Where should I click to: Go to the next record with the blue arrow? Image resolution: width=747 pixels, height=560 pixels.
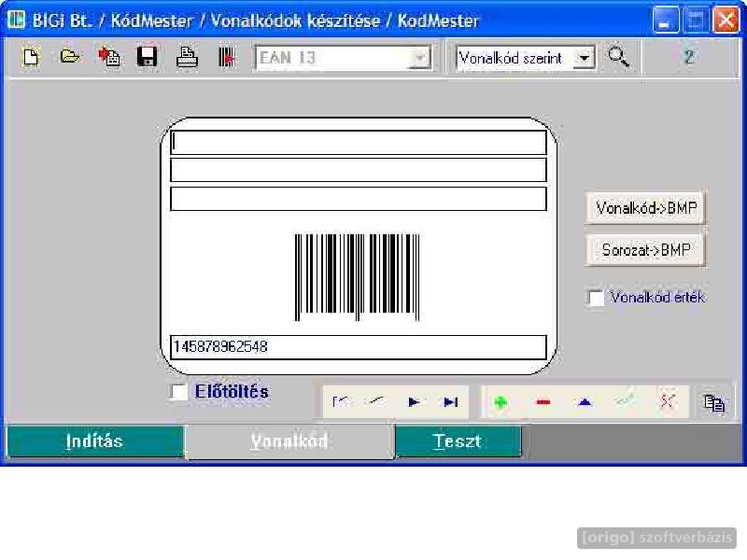tap(414, 402)
